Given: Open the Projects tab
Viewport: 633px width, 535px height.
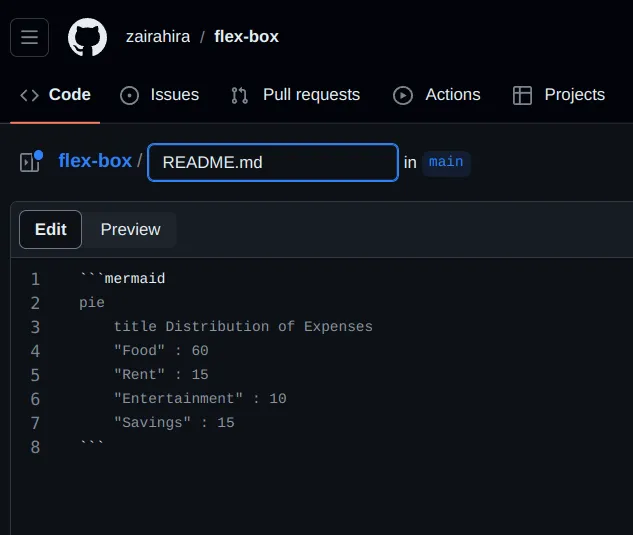Looking at the screenshot, I should (x=574, y=95).
